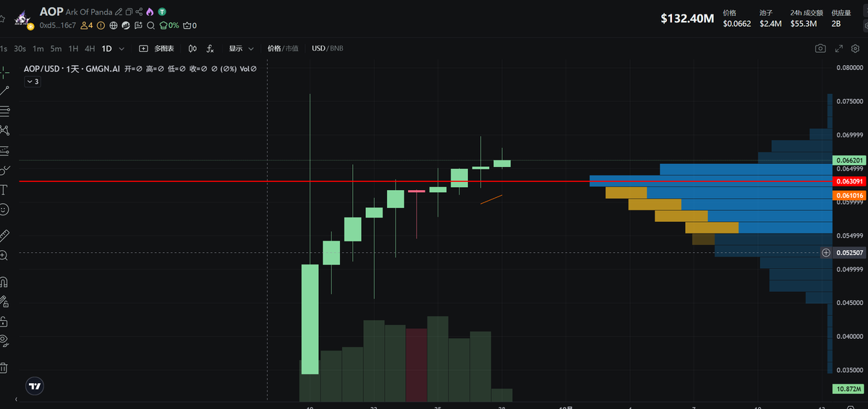Click plus button next to 0.052507
Screen dimensions: 868x409
[826, 253]
